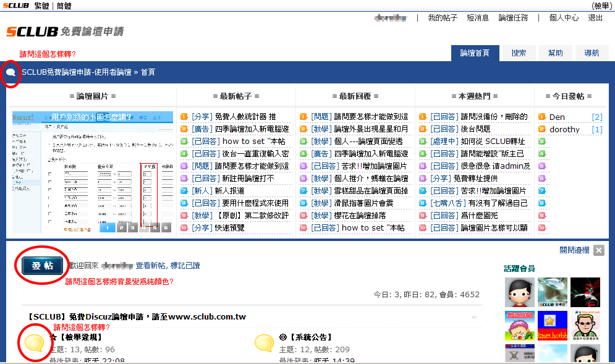Open 短消息 in the user menu
This screenshot has width=615, height=364.
coord(478,18)
